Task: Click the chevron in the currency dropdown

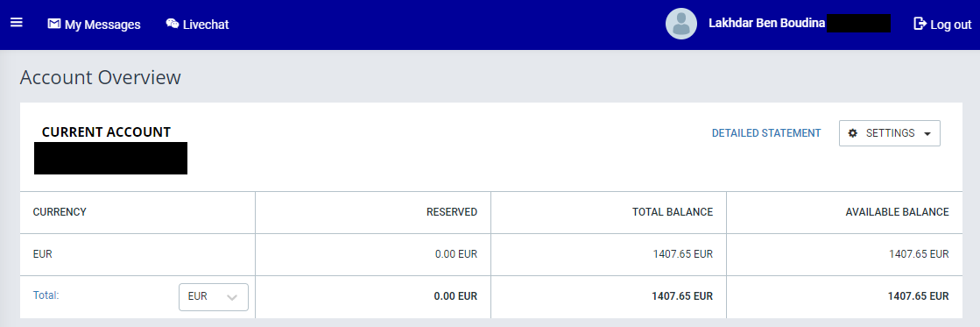Action: click(232, 297)
